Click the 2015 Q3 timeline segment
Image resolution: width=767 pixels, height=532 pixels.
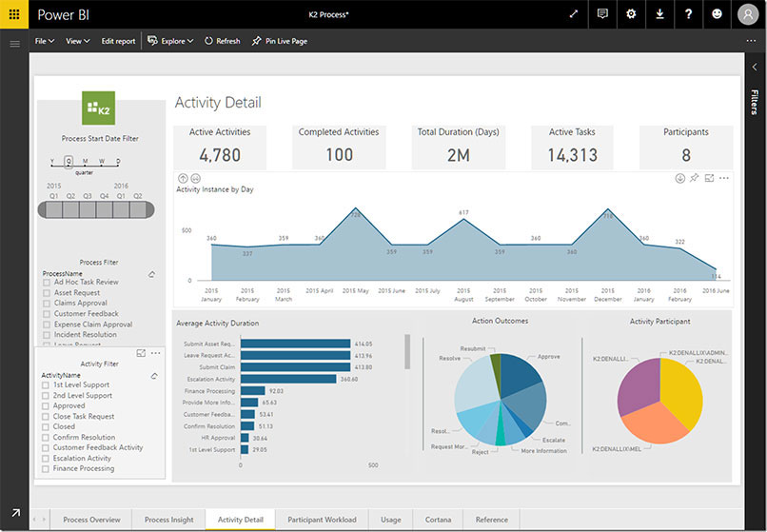click(88, 210)
